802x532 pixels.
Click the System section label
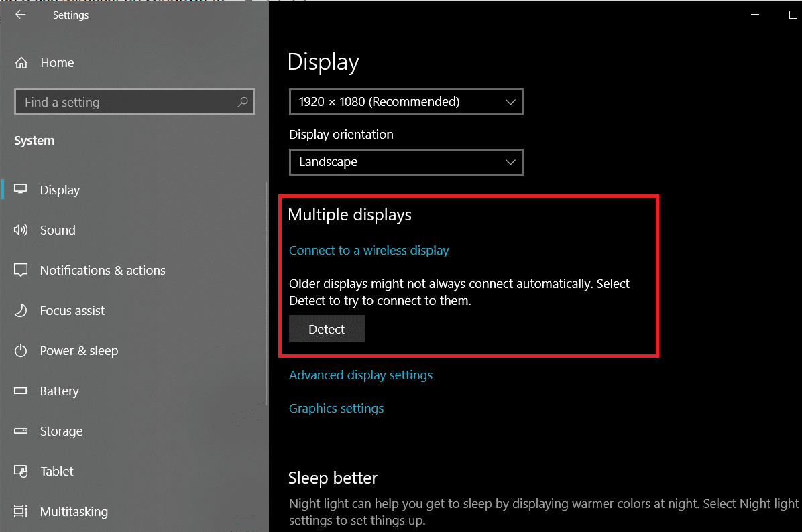pyautogui.click(x=34, y=141)
